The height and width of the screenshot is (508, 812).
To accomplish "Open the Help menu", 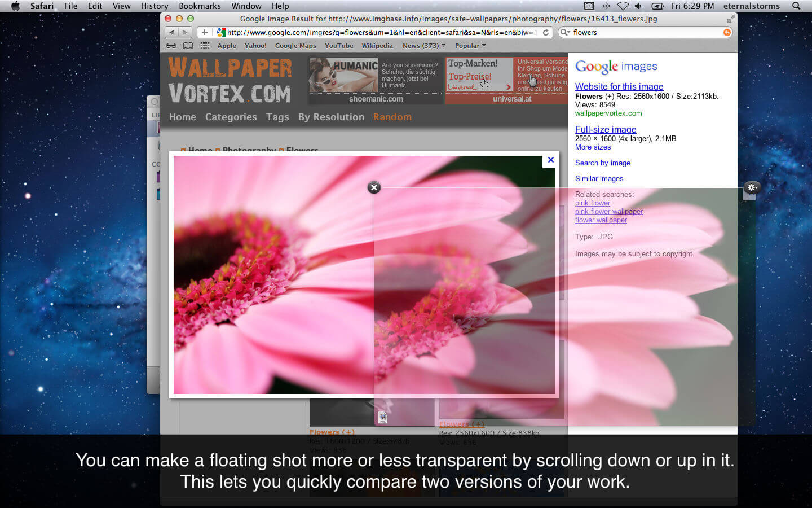I will point(280,6).
